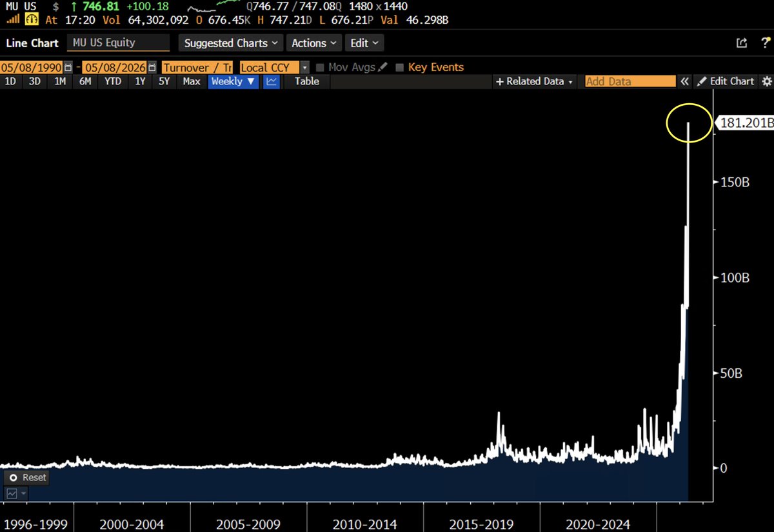Select the 1D range tab
The width and height of the screenshot is (774, 532).
(x=10, y=81)
